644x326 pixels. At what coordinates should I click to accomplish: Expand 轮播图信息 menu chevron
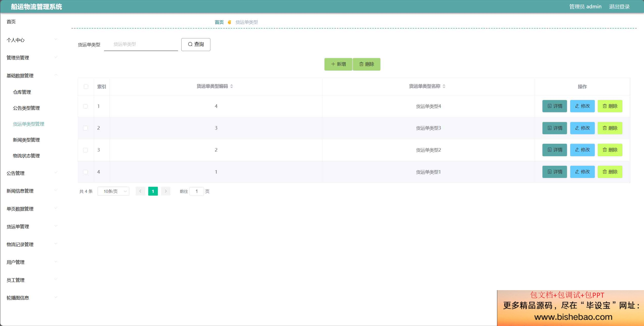click(x=56, y=297)
